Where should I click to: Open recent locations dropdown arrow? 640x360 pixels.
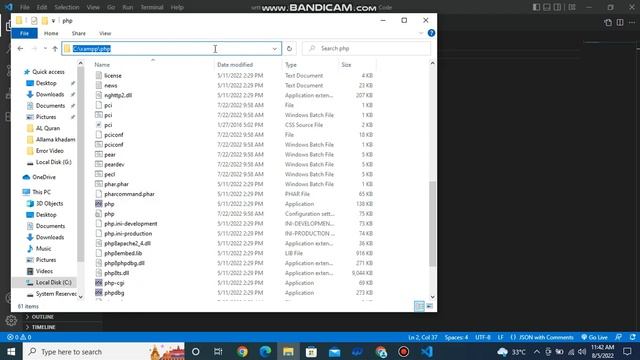[x=45, y=49]
